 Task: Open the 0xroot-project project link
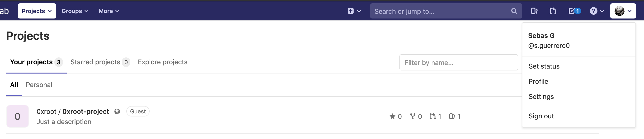point(85,111)
